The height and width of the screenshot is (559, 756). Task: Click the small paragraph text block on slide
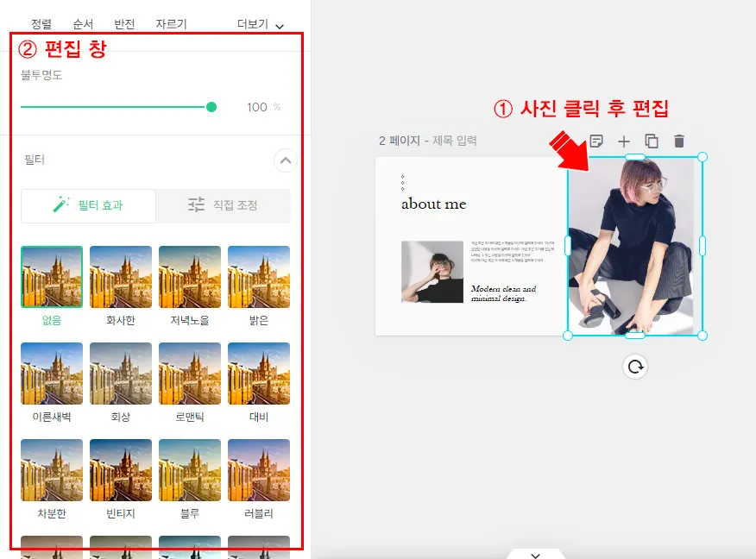(x=513, y=252)
